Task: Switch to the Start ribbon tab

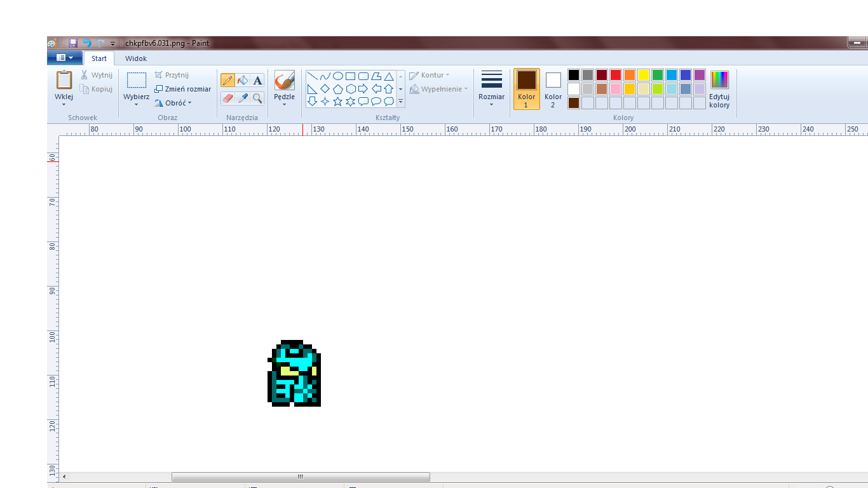Action: click(99, 58)
